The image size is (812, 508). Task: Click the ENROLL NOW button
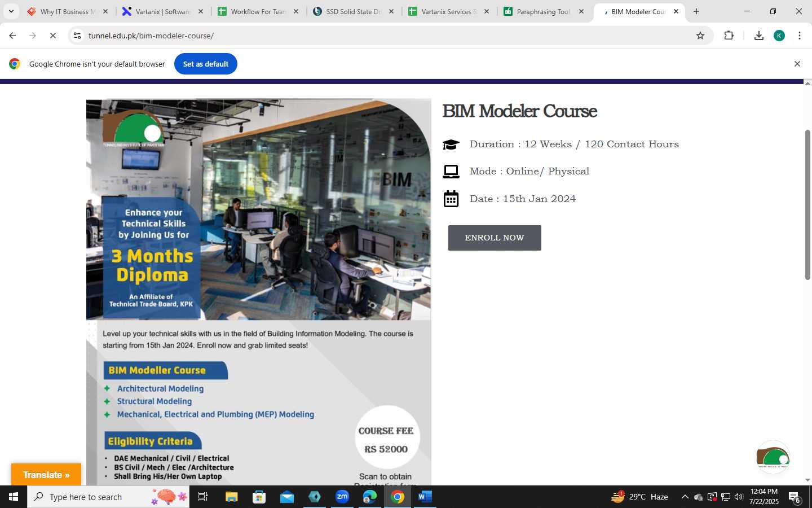[x=495, y=238]
